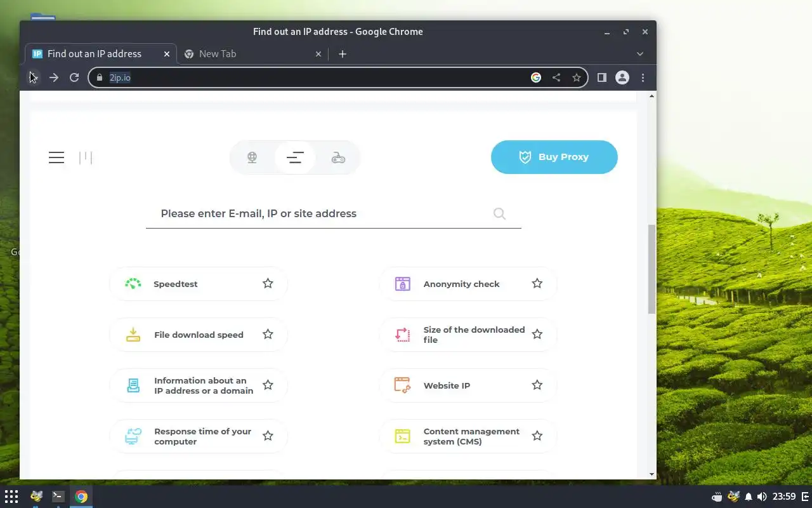Toggle Chrome side panel
The height and width of the screenshot is (508, 812).
pos(602,77)
